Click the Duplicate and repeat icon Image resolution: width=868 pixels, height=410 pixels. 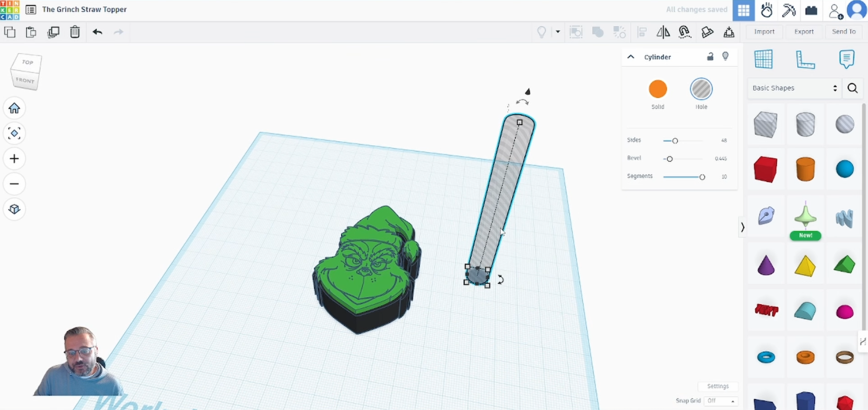[x=53, y=32]
